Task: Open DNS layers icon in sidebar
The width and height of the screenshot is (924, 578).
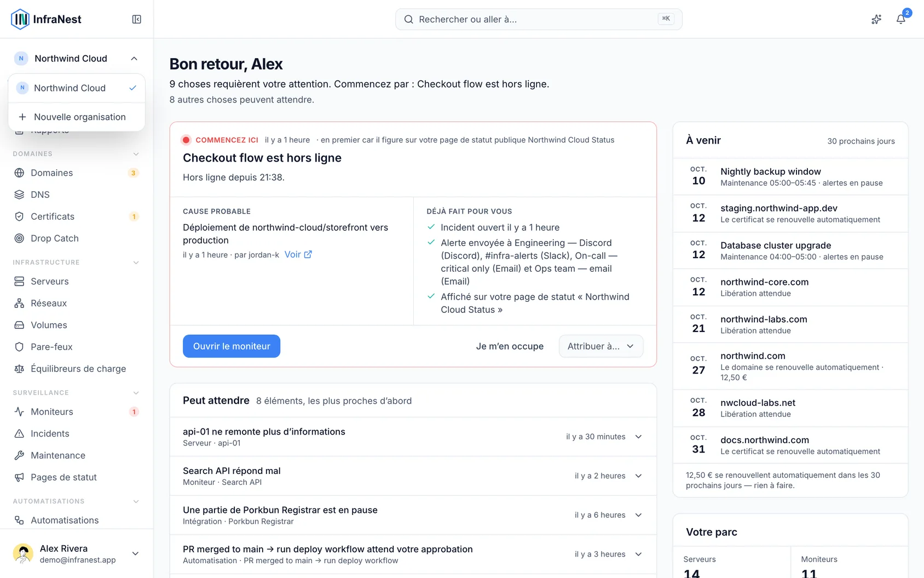Action: pyautogui.click(x=19, y=194)
